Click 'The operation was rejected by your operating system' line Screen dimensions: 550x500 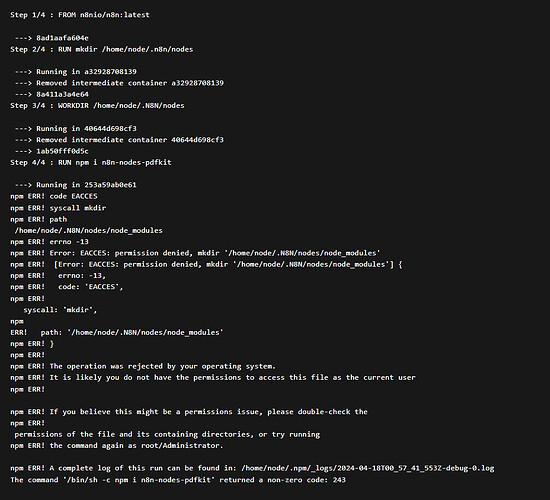pyautogui.click(x=143, y=366)
